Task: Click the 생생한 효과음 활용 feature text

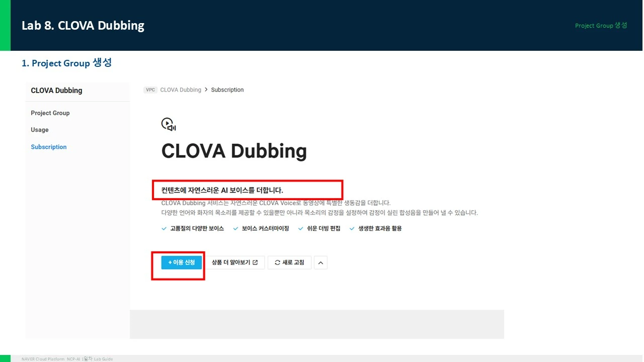Action: coord(380,228)
